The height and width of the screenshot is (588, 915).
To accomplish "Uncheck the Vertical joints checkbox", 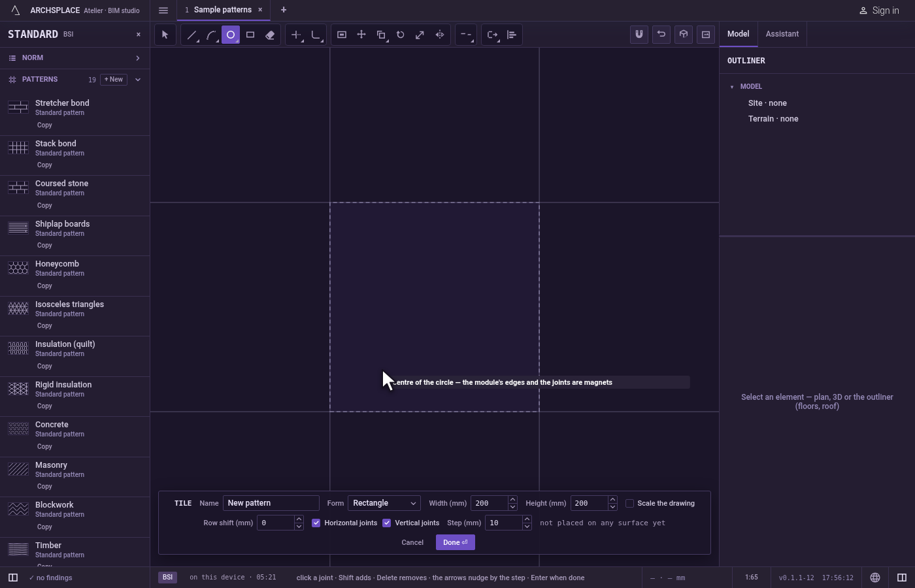I will [x=387, y=523].
